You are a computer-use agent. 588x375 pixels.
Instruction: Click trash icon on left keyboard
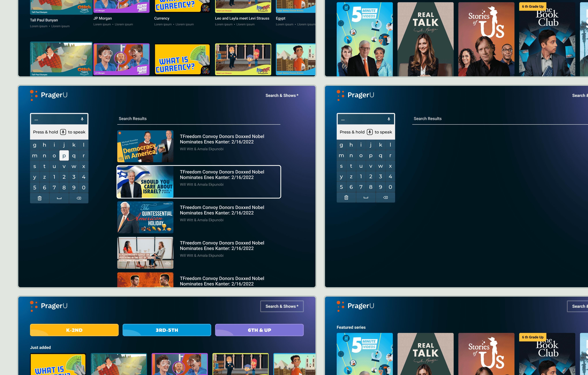tap(39, 198)
